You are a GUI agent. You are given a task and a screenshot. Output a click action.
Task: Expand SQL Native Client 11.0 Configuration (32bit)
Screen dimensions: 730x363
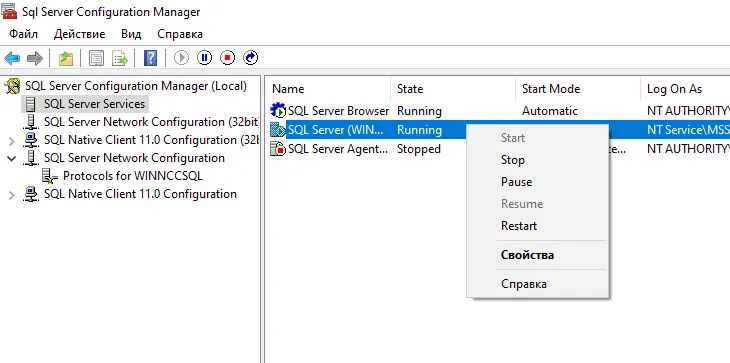point(12,141)
